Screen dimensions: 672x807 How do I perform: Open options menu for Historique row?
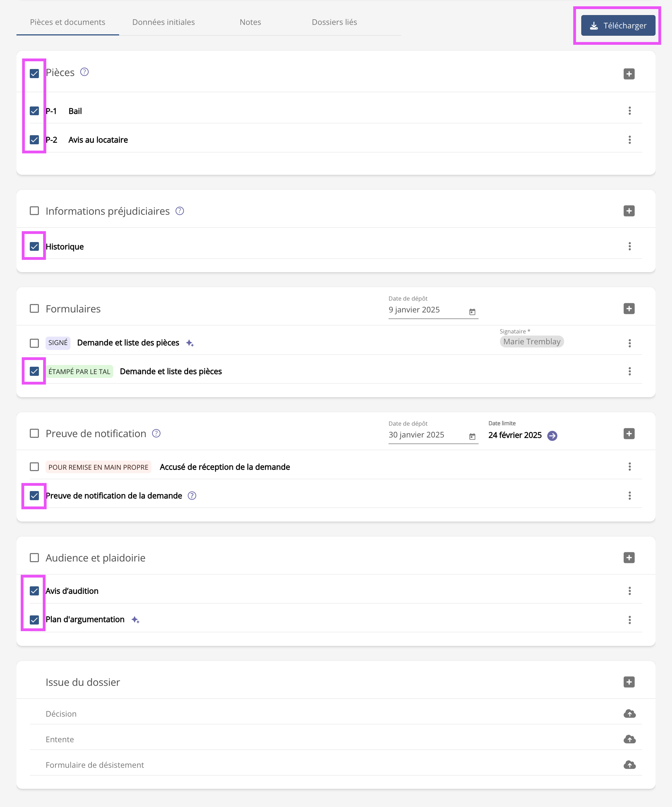629,246
